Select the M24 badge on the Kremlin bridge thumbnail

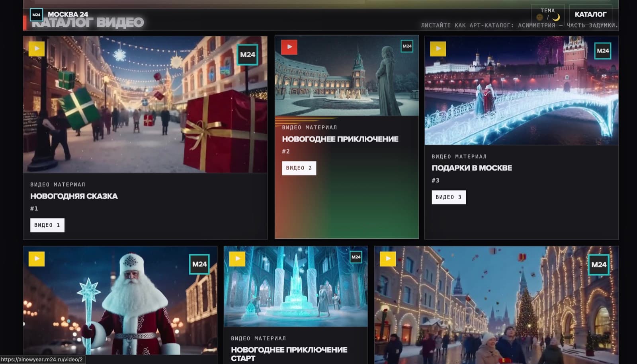pos(603,51)
